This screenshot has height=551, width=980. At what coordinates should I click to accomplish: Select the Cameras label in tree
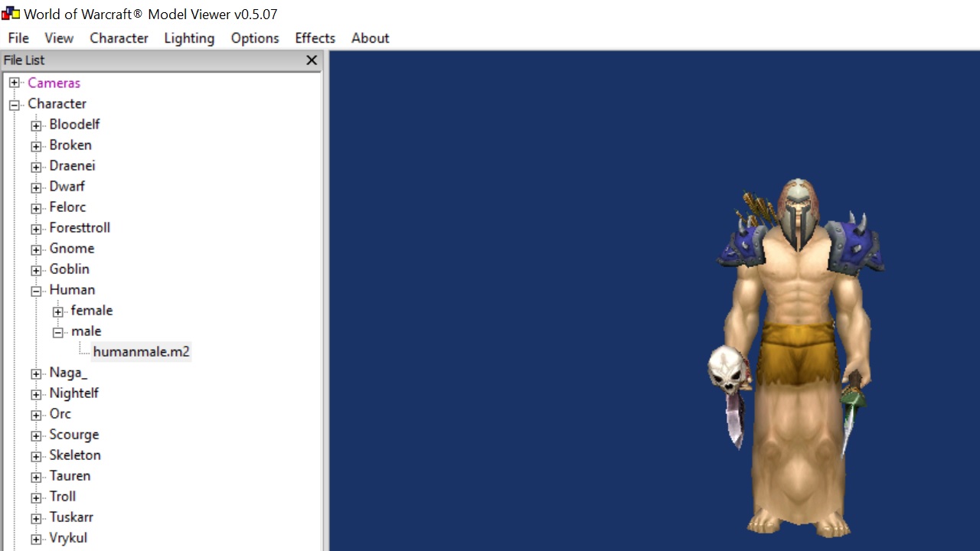(x=54, y=83)
